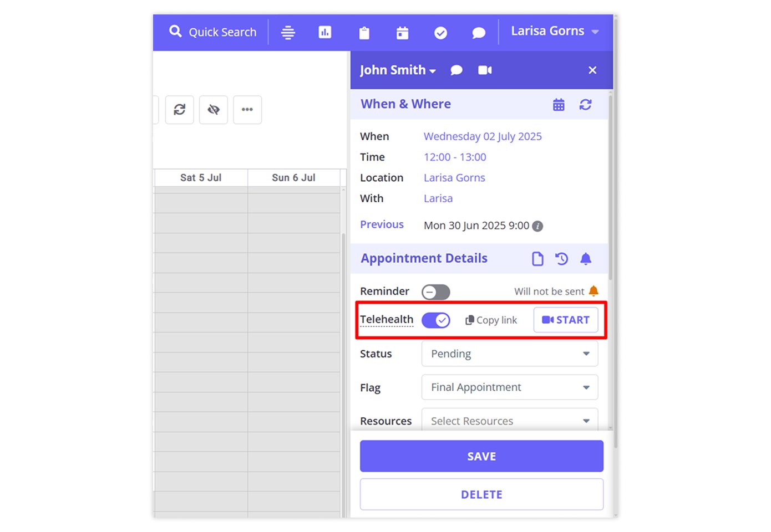Viewport: 771px width, 532px height.
Task: Click the Copy link option
Action: (491, 320)
